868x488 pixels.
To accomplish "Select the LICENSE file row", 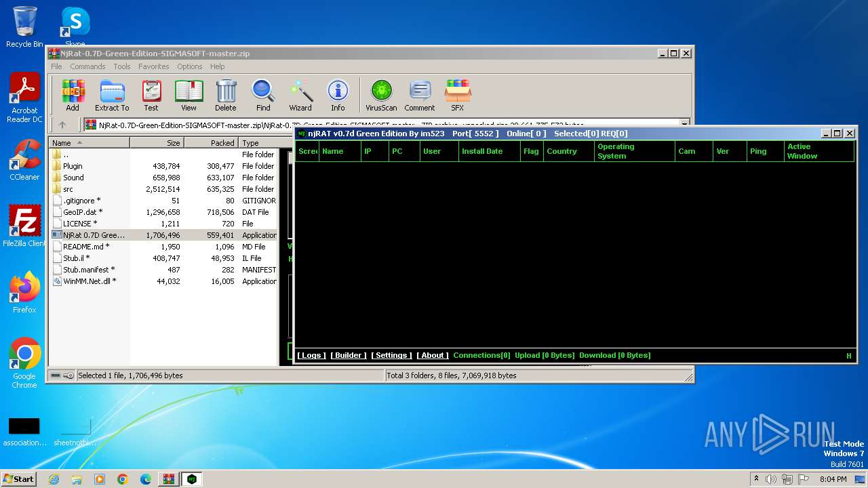I will 163,224.
